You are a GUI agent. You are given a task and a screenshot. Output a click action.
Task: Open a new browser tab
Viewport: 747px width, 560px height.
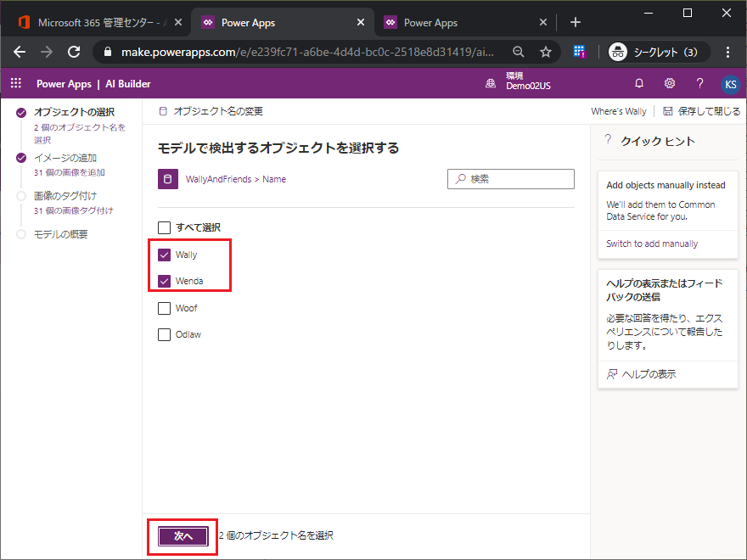575,22
